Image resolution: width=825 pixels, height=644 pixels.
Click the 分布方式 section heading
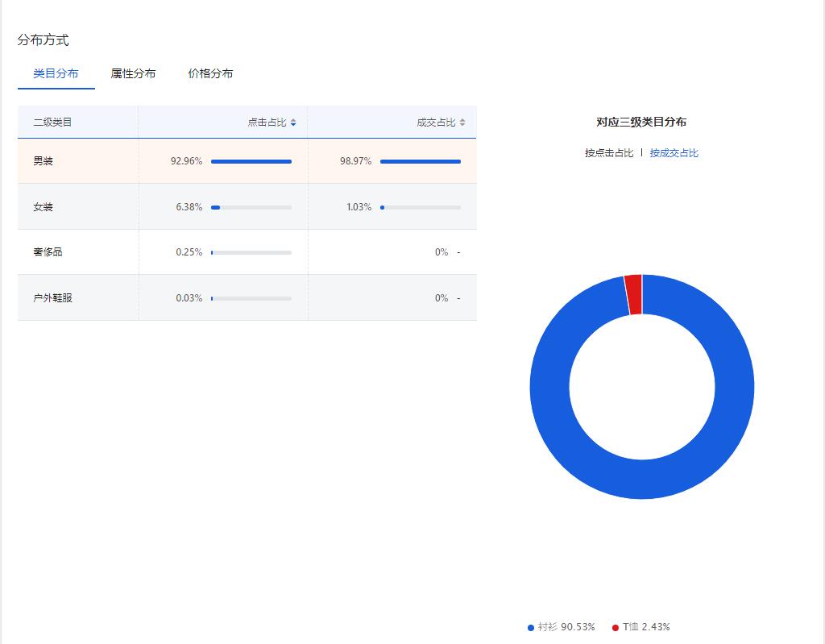44,40
